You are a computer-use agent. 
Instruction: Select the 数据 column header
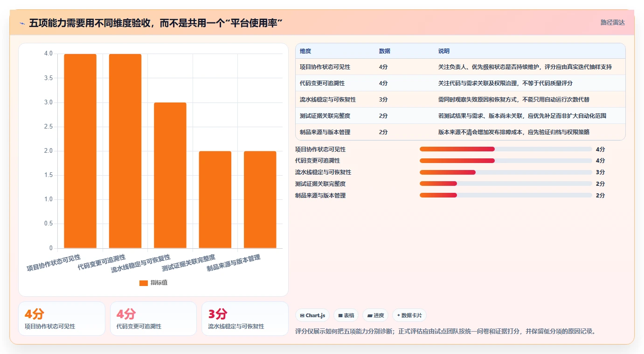(385, 51)
